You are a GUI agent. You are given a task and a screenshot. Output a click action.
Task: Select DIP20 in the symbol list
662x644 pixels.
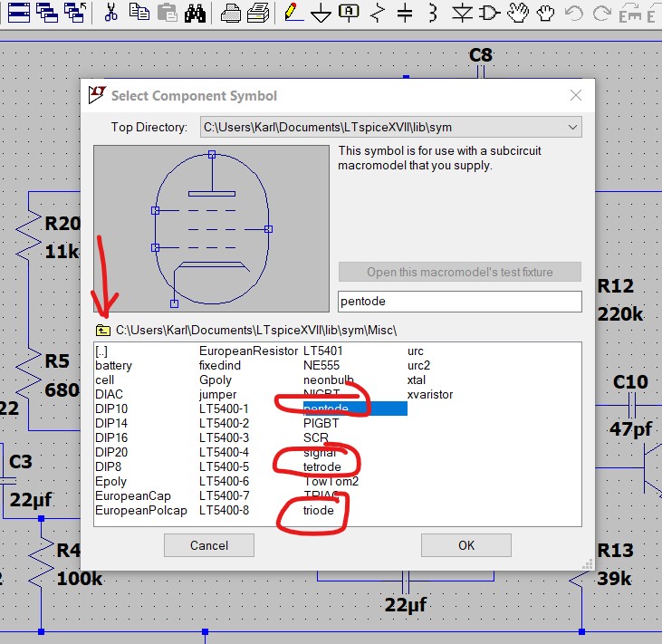click(111, 452)
